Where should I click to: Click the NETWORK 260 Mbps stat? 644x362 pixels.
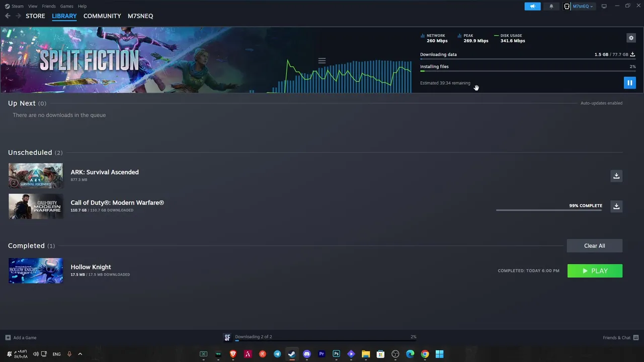coord(434,38)
